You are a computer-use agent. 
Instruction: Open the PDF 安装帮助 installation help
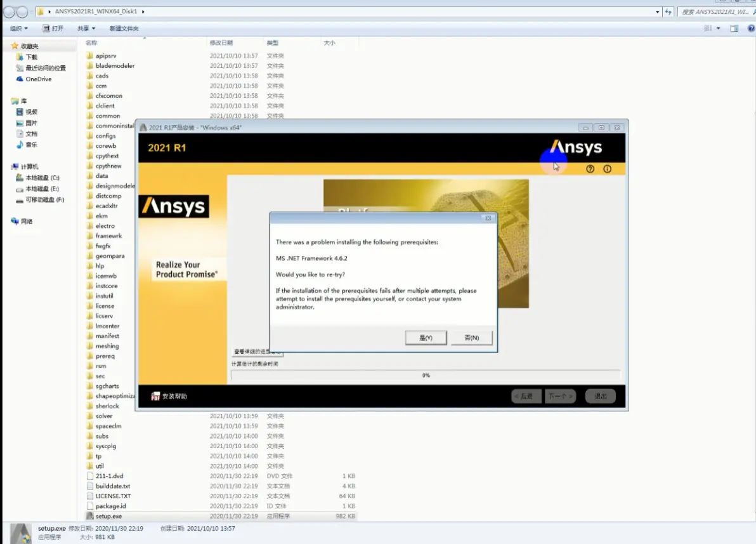tap(174, 395)
